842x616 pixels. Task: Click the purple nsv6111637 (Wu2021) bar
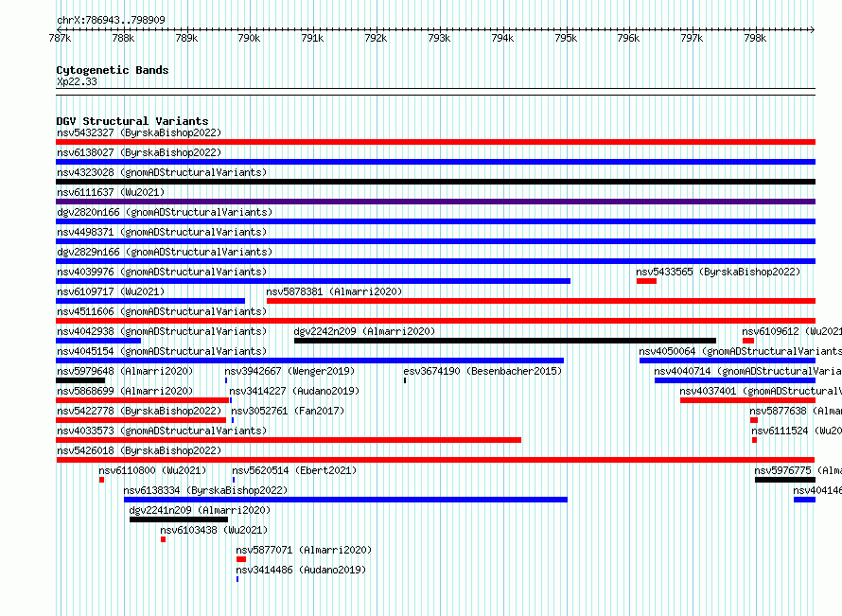(435, 202)
